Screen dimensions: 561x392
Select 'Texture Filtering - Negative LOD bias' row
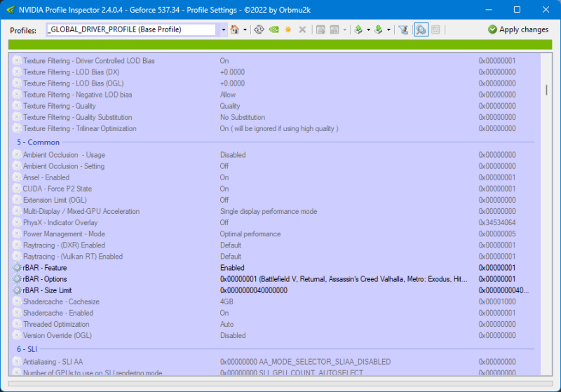275,95
